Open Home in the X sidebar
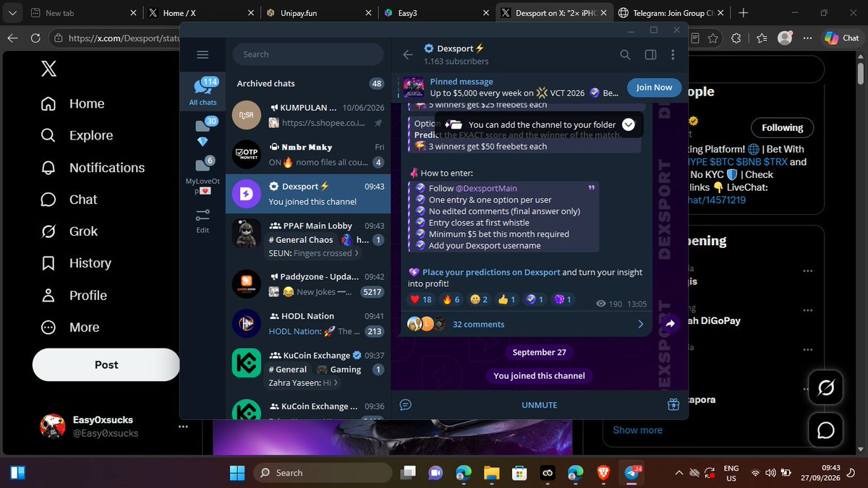 [72, 103]
